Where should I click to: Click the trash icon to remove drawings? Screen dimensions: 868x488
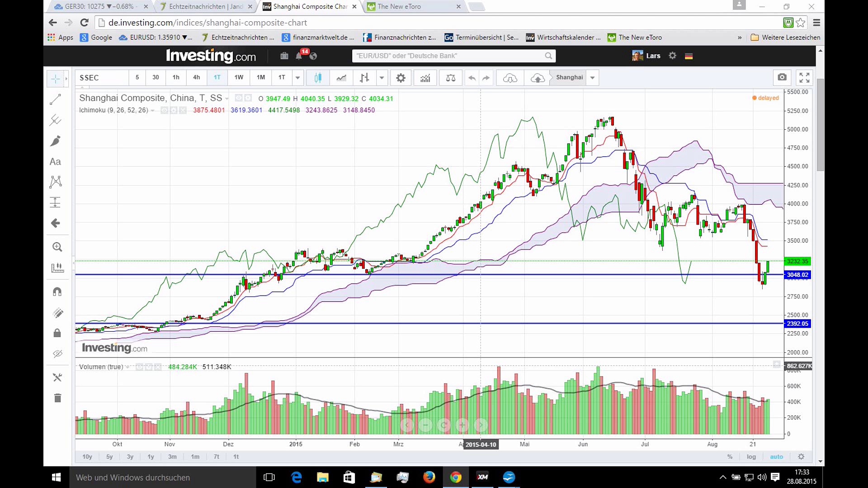[57, 398]
